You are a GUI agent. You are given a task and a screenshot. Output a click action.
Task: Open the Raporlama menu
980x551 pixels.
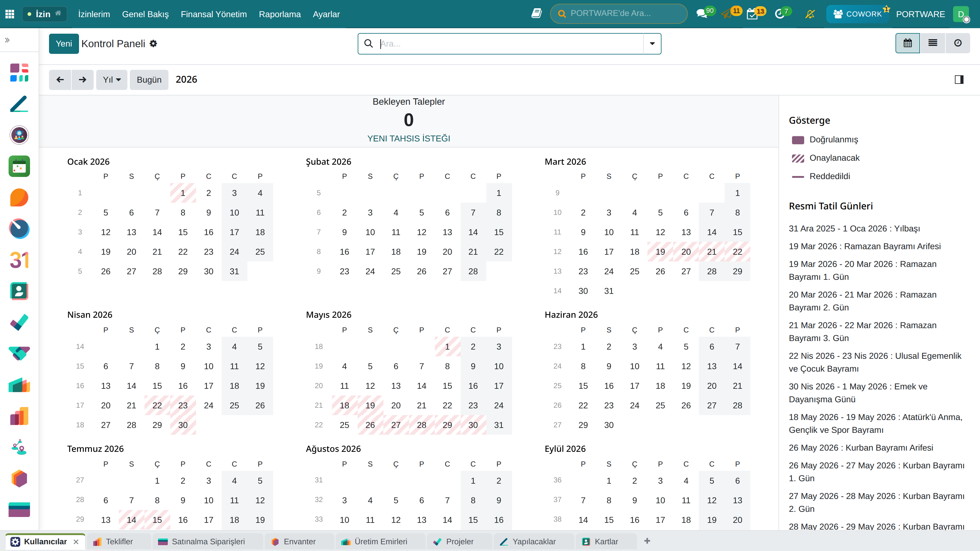pyautogui.click(x=280, y=14)
